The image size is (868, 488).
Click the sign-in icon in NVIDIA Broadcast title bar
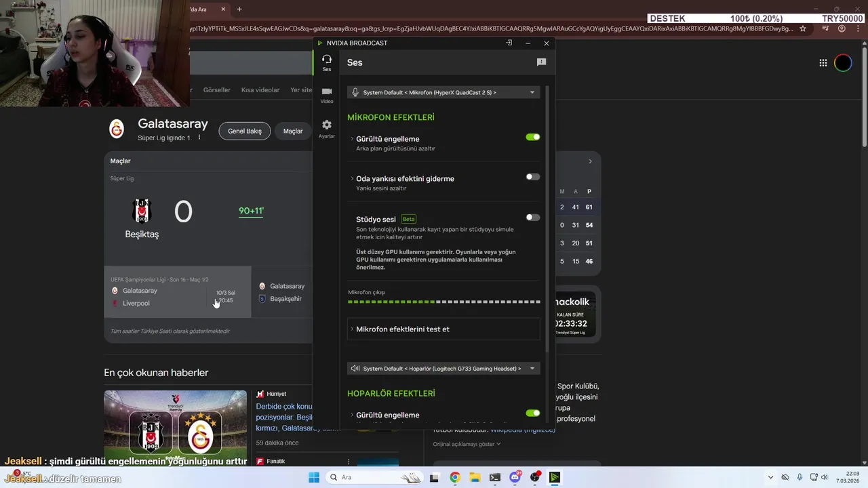point(509,43)
